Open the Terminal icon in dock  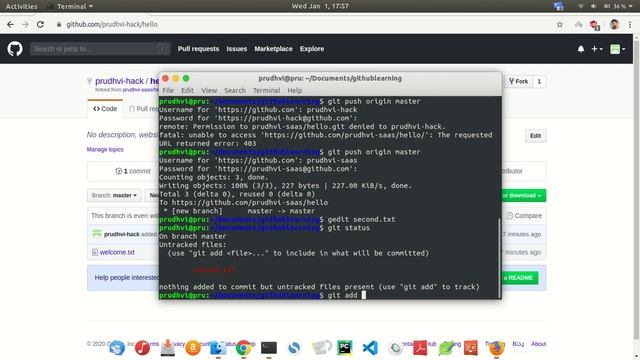(269, 348)
